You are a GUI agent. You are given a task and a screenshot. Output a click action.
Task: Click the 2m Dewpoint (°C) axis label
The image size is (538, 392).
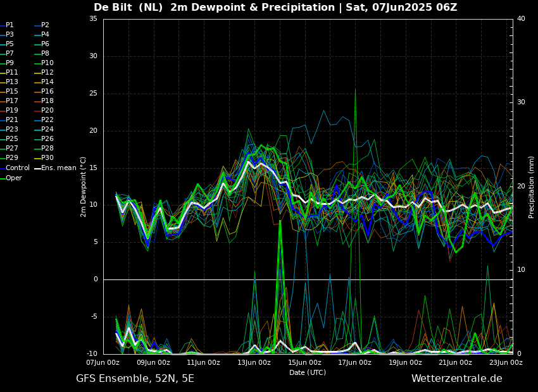[84, 187]
